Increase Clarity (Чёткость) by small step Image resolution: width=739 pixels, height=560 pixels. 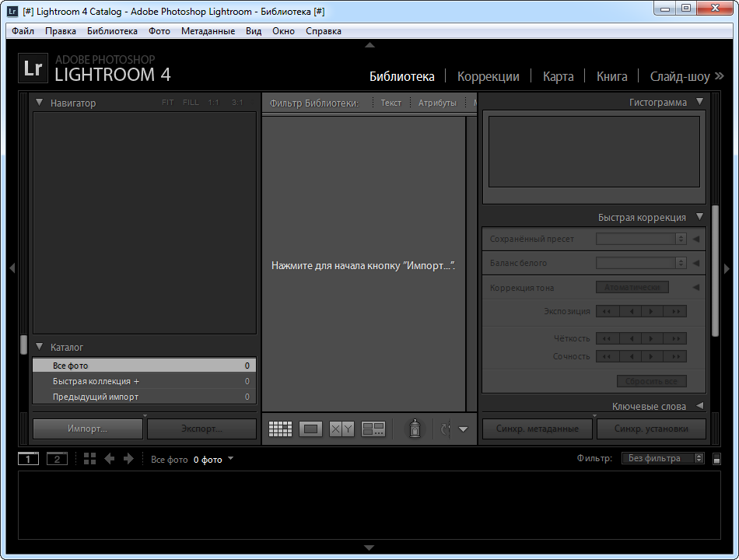coord(653,338)
